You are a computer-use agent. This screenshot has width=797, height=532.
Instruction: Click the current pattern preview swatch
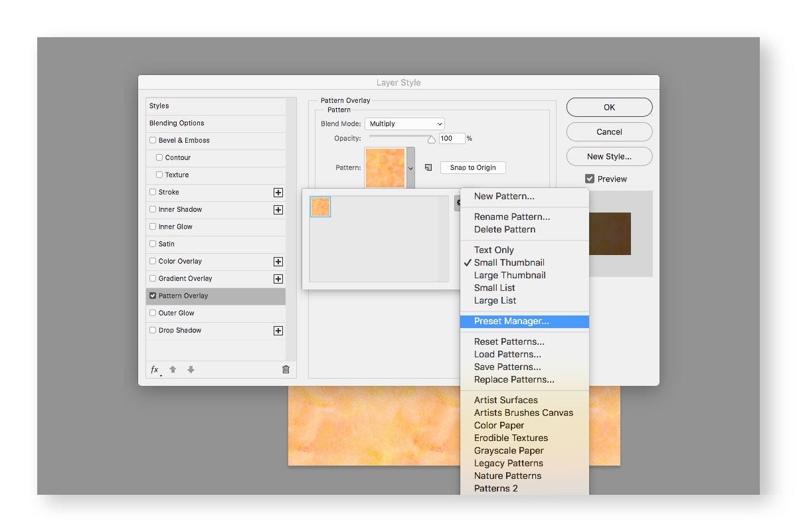(x=385, y=168)
